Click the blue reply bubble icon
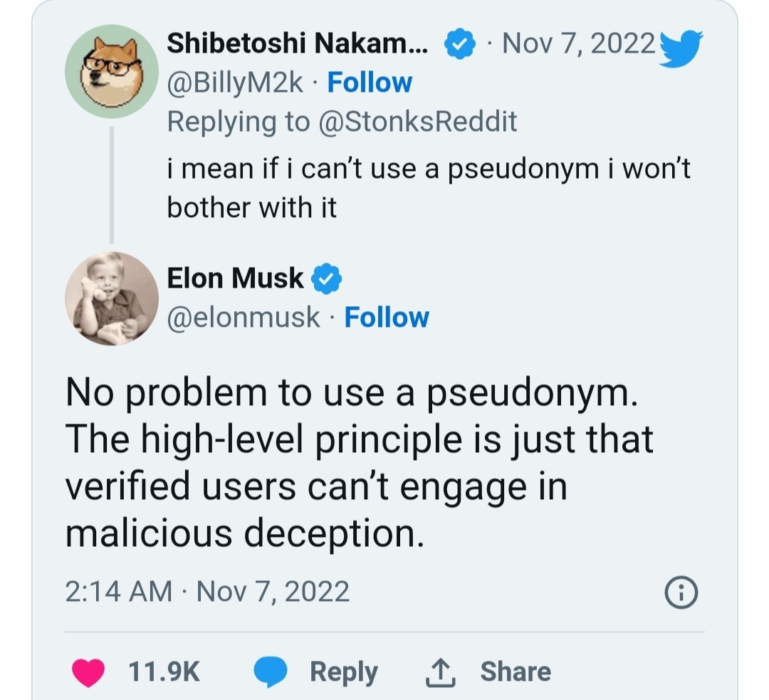The image size is (769, 700). (271, 672)
